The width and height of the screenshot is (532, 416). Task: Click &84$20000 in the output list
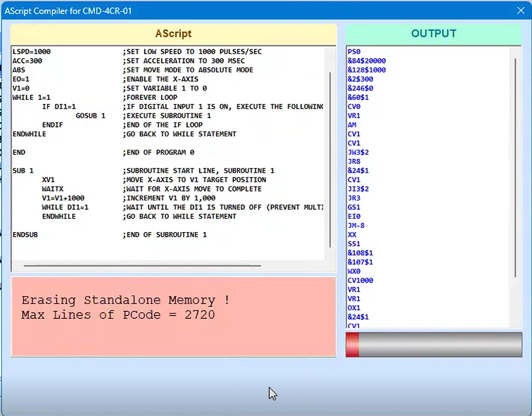click(x=367, y=61)
